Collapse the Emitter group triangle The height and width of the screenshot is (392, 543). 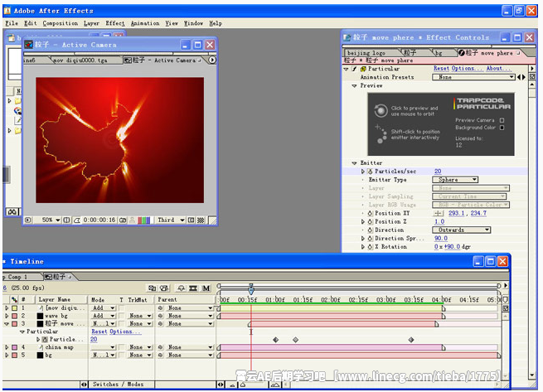click(x=354, y=163)
